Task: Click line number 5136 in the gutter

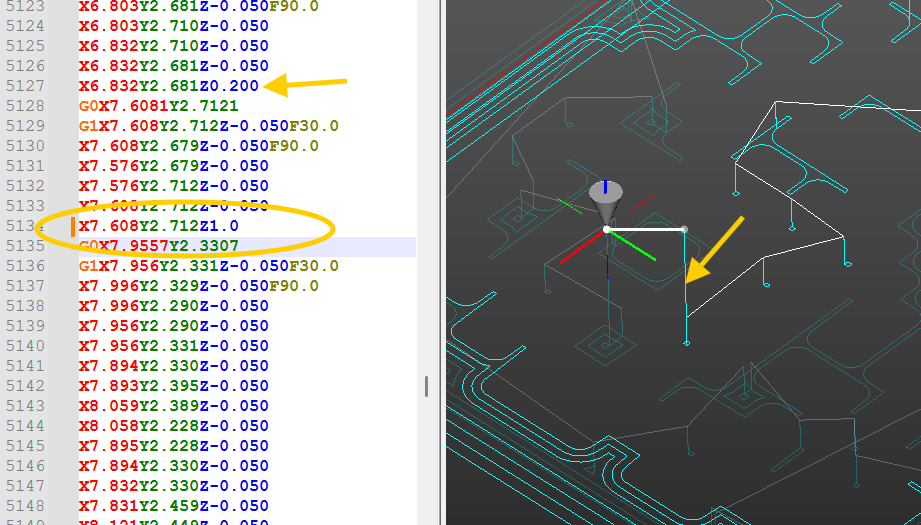Action: [x=24, y=266]
